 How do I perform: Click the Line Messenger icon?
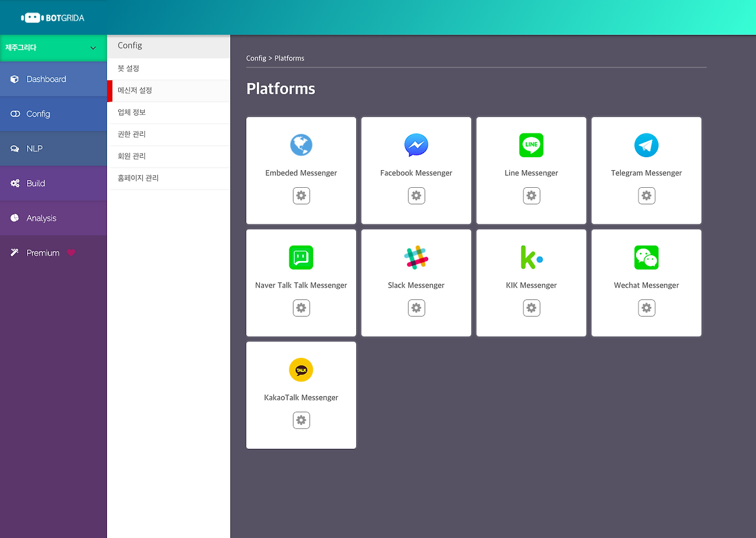pos(531,145)
